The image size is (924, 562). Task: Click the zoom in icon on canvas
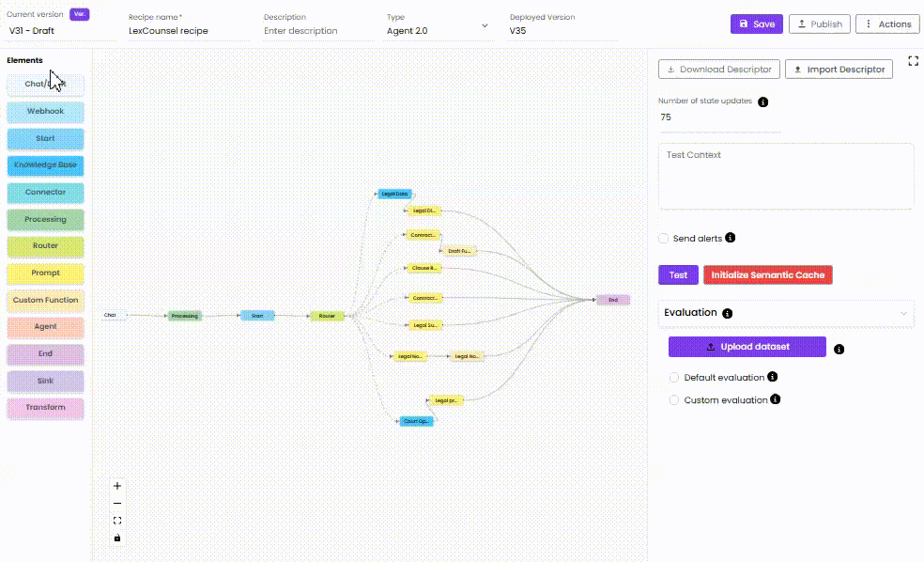click(x=116, y=485)
